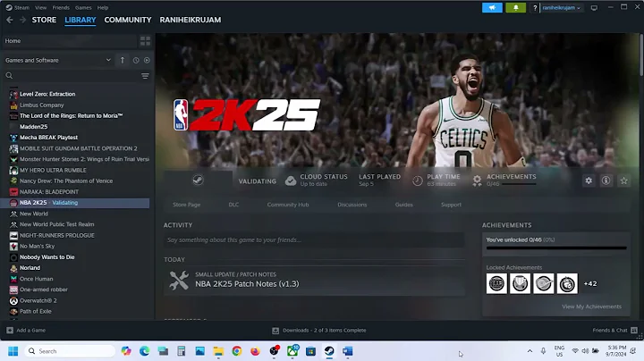Open the patch notes wrench icon
This screenshot has height=361, width=644.
(x=179, y=281)
